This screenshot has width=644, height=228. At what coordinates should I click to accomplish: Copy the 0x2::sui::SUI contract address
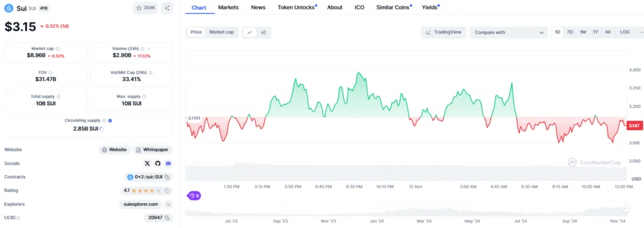click(x=167, y=177)
